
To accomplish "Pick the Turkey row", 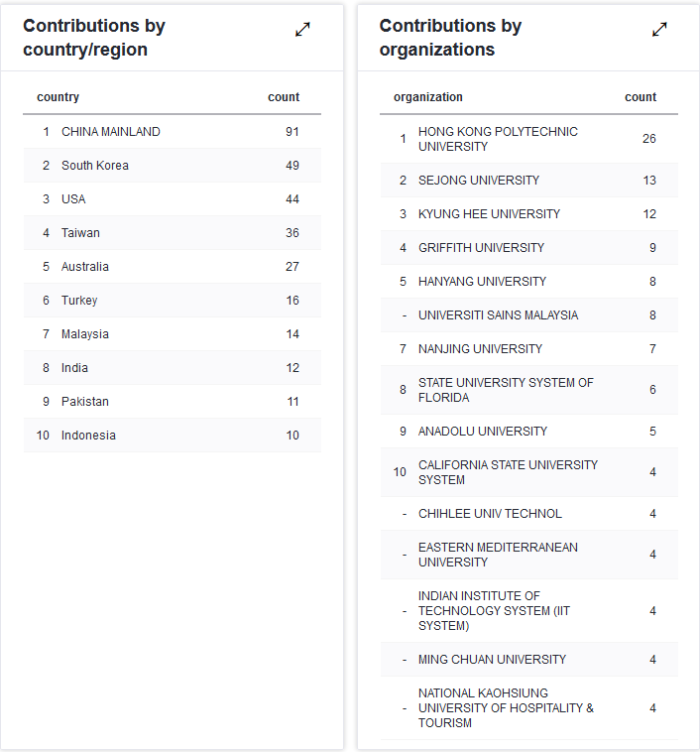I will click(173, 301).
